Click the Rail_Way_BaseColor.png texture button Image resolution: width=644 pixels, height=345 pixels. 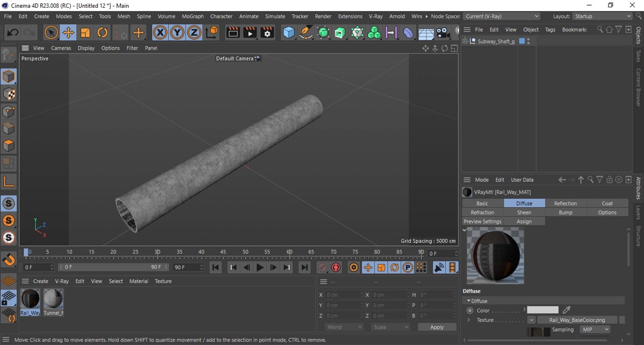[x=577, y=320]
